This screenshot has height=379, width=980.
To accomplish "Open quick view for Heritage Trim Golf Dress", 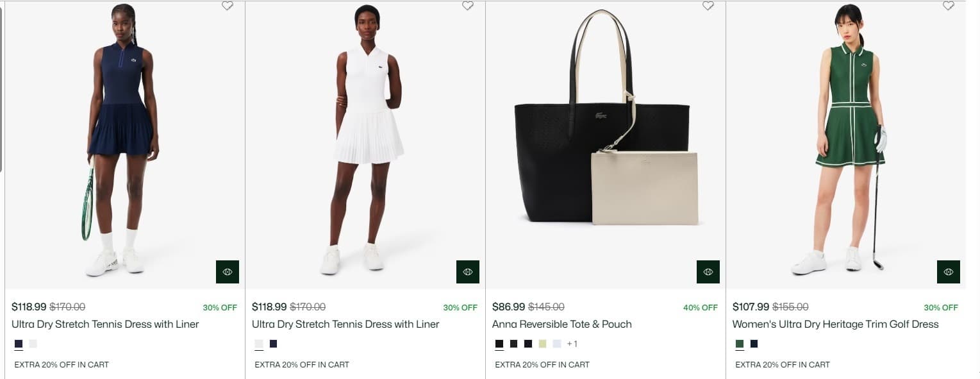I will click(x=949, y=272).
